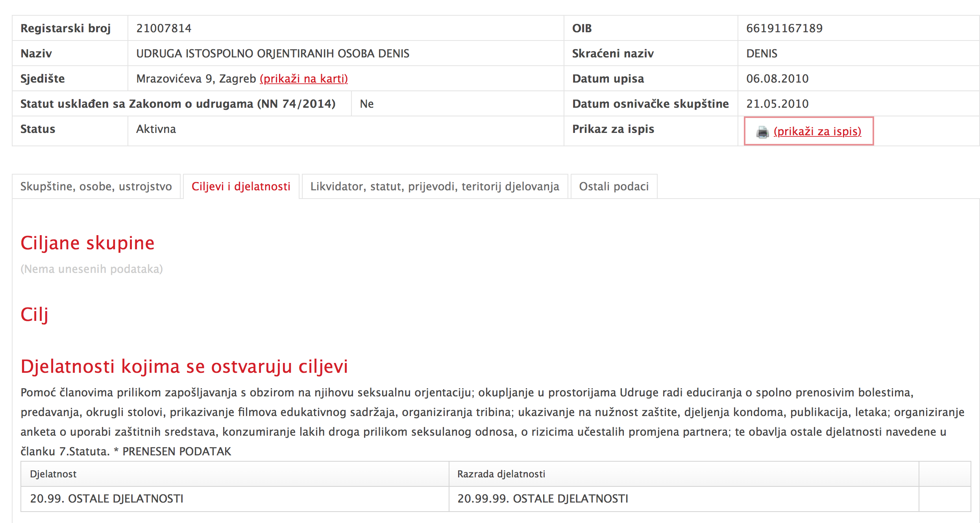Screen dimensions: 980x523
Task: Click the Aktivna status value
Action: (156, 129)
